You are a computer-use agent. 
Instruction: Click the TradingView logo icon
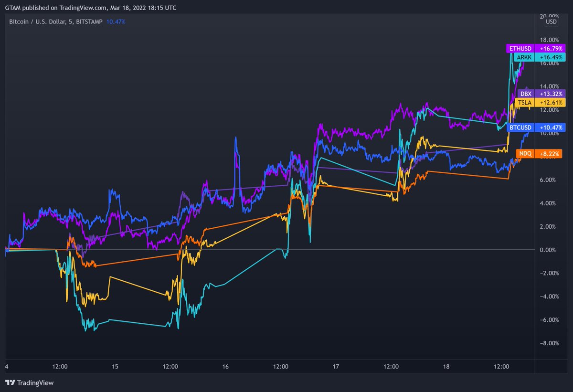[10, 383]
